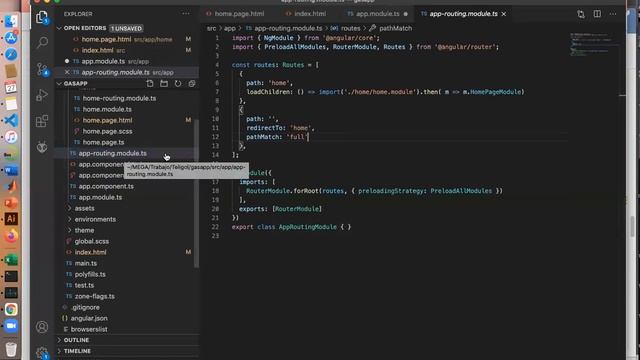Open Chrome from the Dock

11,309
